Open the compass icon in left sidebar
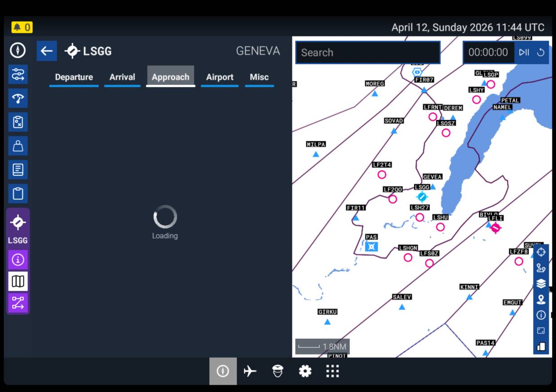 click(18, 50)
